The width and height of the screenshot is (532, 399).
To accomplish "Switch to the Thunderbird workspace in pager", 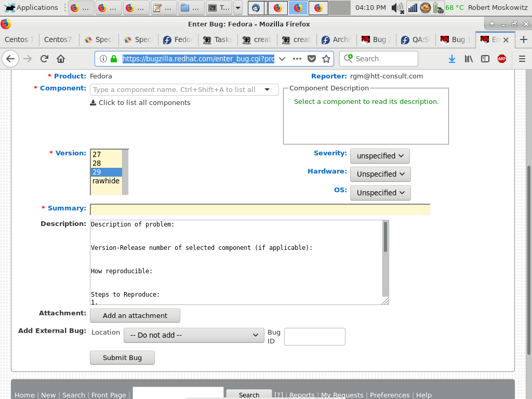I will click(x=256, y=7).
